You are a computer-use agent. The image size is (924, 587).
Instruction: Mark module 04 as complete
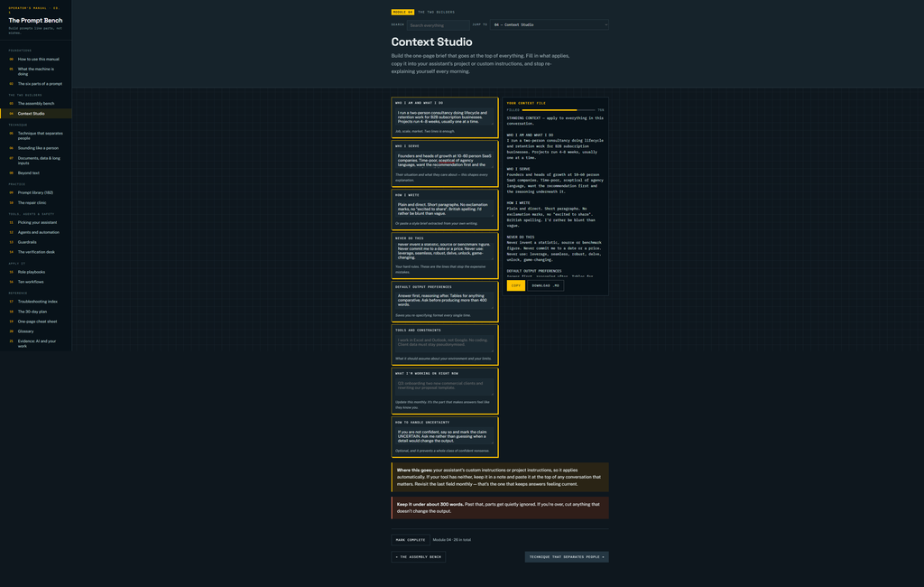411,540
